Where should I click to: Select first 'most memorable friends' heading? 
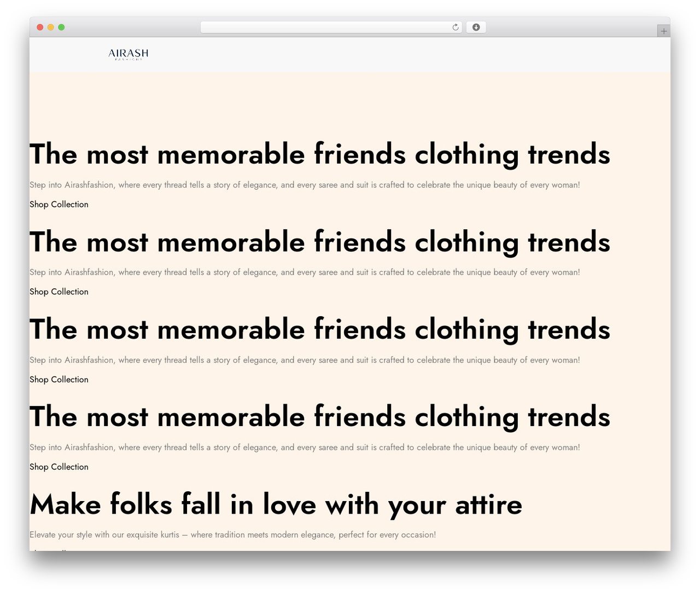320,154
